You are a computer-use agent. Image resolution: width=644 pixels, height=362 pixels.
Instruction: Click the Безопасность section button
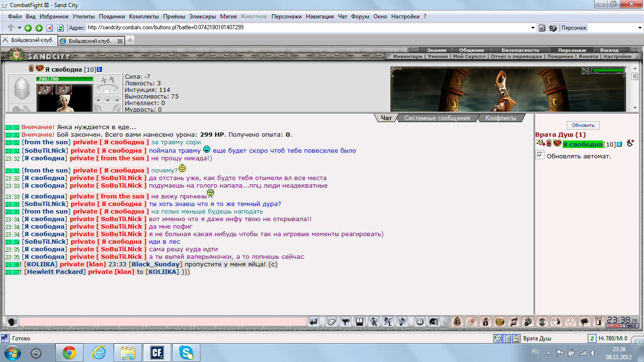pyautogui.click(x=520, y=50)
